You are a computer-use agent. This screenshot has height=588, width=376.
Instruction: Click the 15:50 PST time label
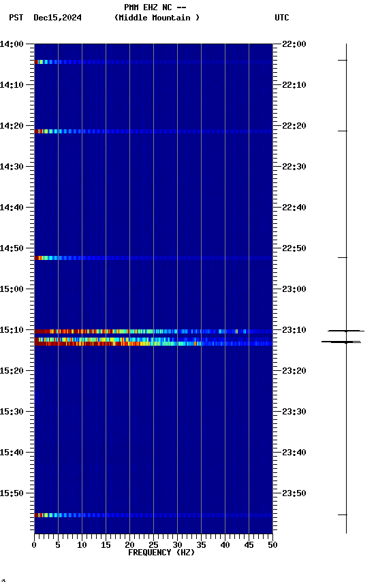(x=12, y=493)
